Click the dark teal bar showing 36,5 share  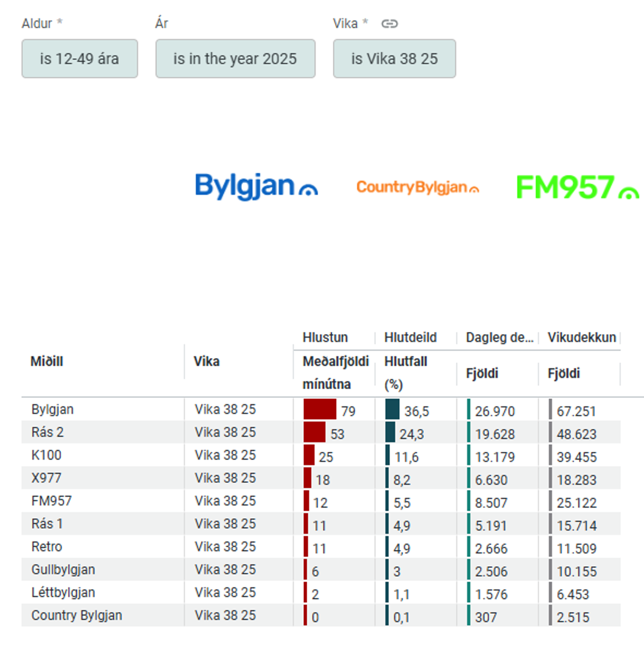click(392, 410)
